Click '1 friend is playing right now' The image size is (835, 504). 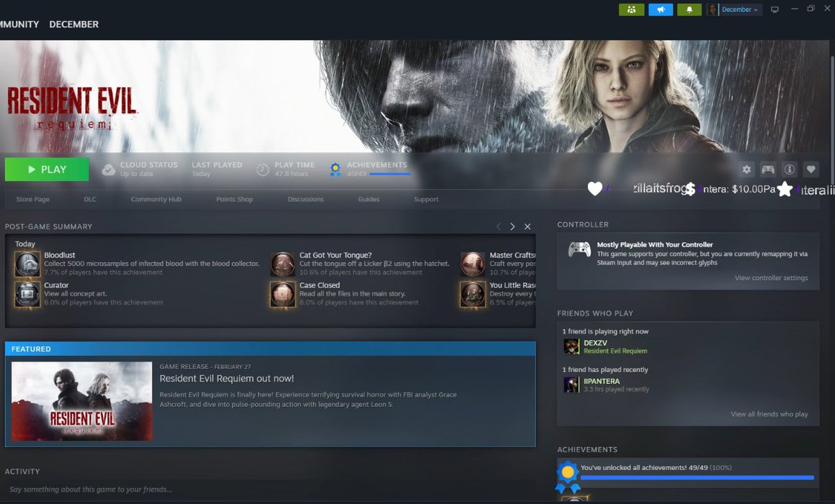click(605, 332)
